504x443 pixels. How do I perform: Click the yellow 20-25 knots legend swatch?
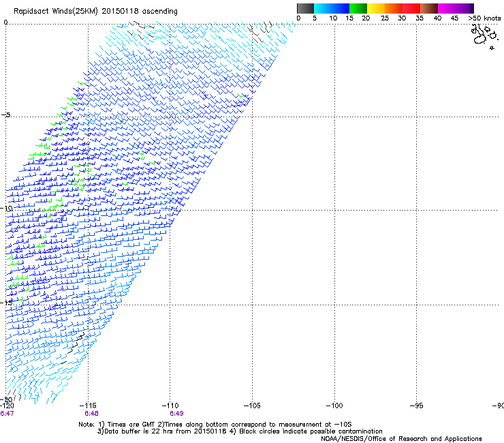(x=375, y=8)
